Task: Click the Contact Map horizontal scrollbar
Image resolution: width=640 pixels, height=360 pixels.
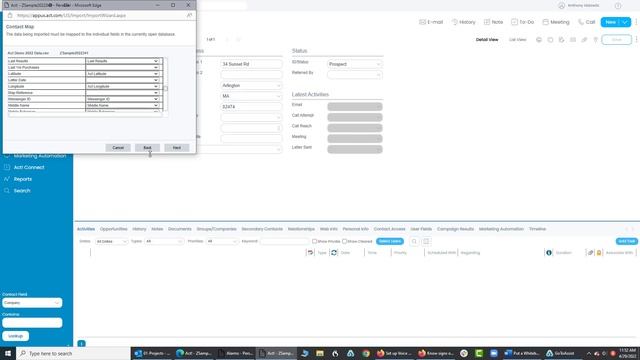Action: tap(85, 115)
